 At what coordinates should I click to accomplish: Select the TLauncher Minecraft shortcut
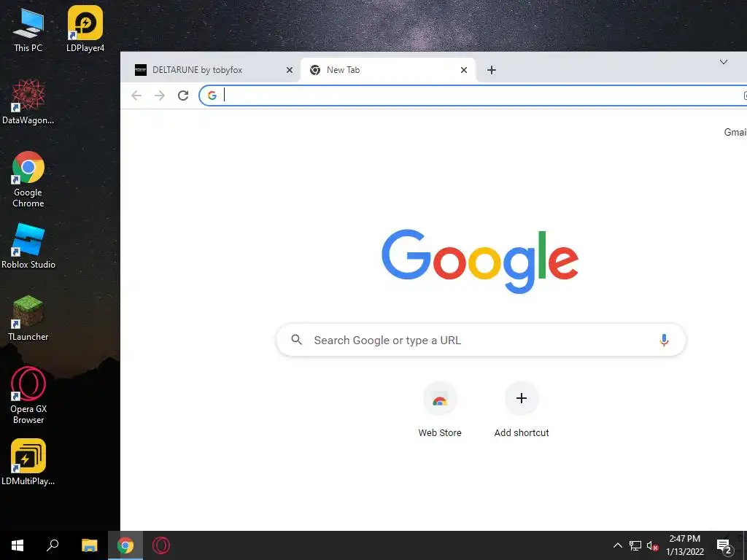[x=28, y=319]
